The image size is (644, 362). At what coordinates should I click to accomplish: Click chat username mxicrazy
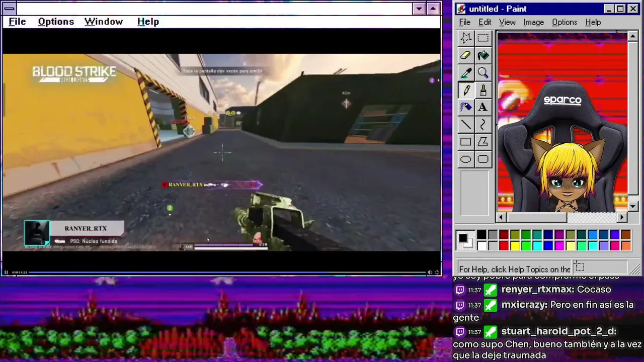(x=524, y=305)
